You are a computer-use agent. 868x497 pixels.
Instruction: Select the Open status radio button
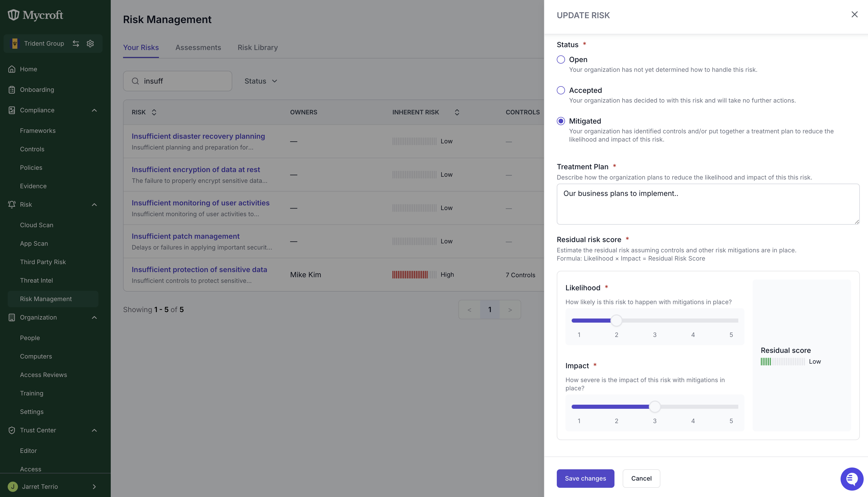[561, 59]
